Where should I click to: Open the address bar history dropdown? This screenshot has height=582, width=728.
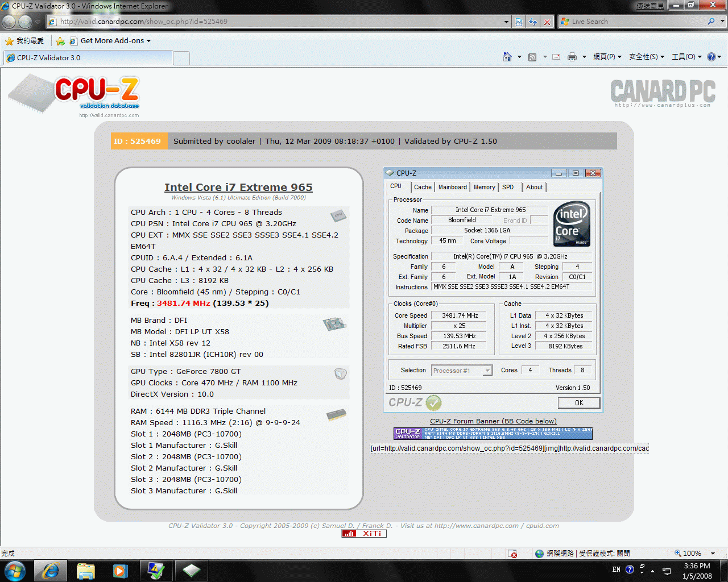coord(506,22)
